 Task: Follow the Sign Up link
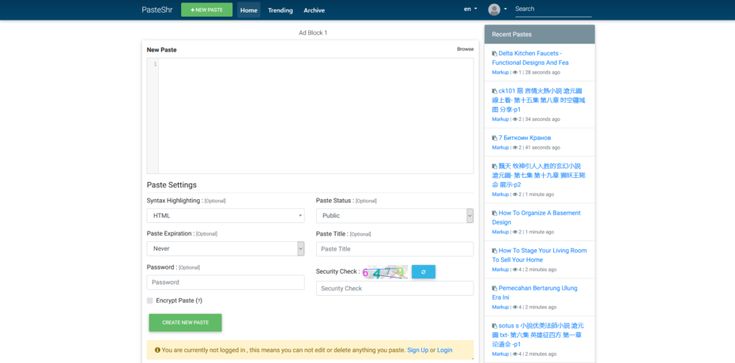coord(418,350)
